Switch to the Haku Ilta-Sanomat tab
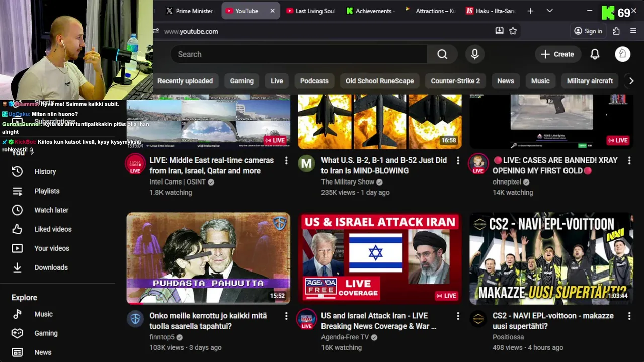 pos(491,11)
